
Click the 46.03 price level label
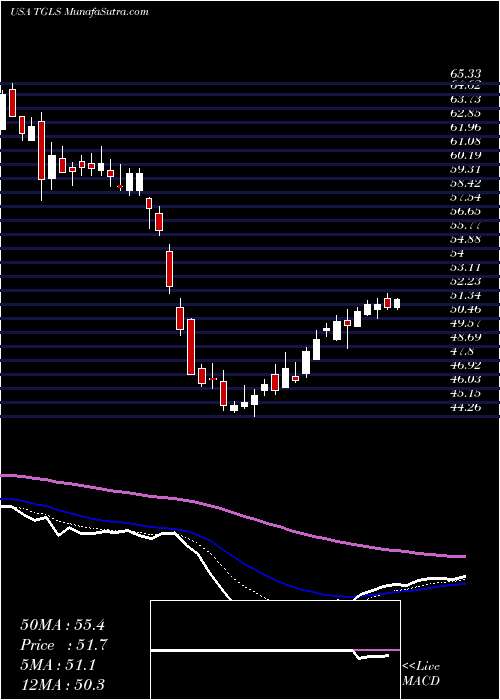[466, 379]
